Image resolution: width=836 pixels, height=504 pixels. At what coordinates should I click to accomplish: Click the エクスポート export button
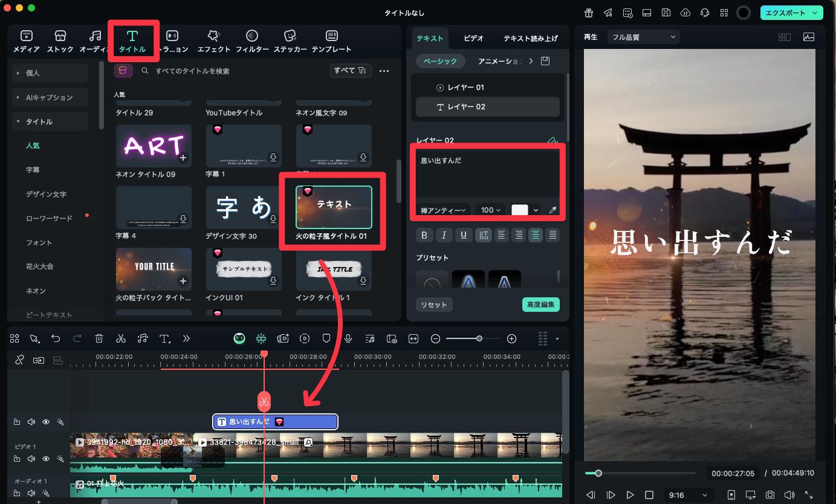click(791, 13)
